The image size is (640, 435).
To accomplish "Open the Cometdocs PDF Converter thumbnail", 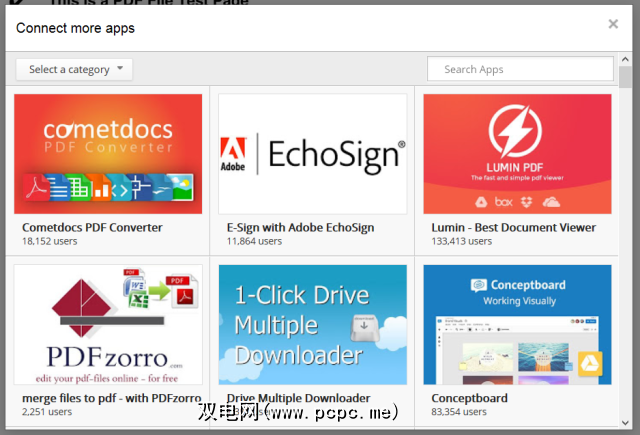I will (x=108, y=154).
